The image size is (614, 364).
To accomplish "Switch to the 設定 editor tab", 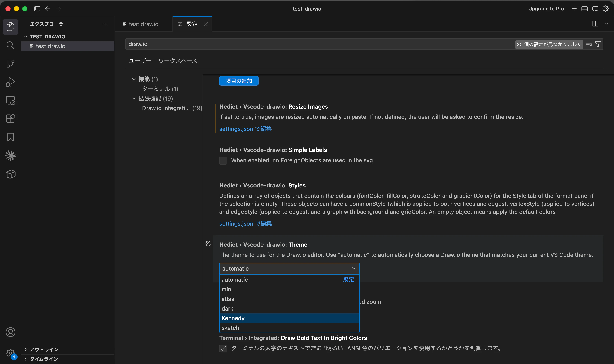I will point(192,24).
